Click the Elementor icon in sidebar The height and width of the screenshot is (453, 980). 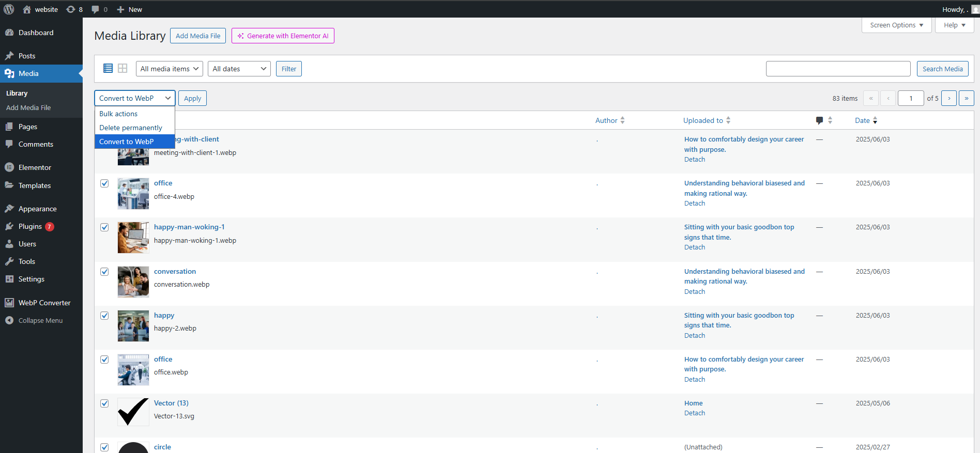point(9,167)
